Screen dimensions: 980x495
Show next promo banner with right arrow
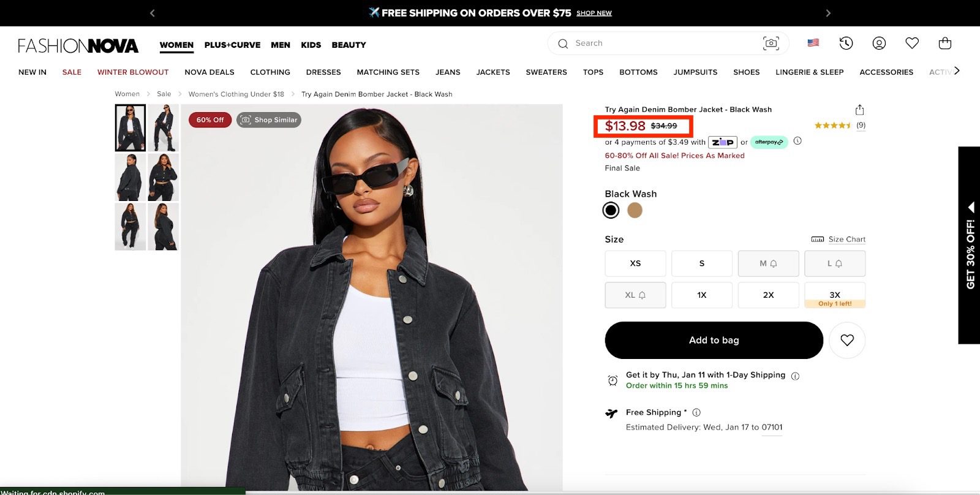click(828, 13)
